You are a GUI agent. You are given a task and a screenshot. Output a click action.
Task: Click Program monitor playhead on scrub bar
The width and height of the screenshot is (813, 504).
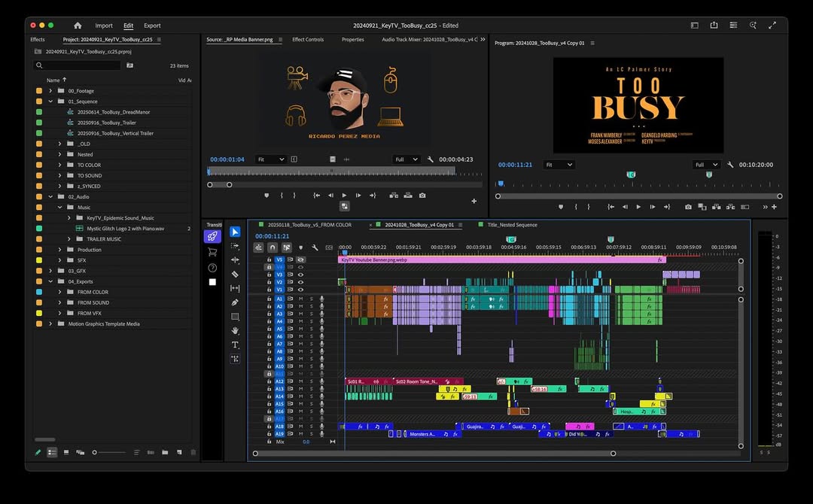(500, 184)
